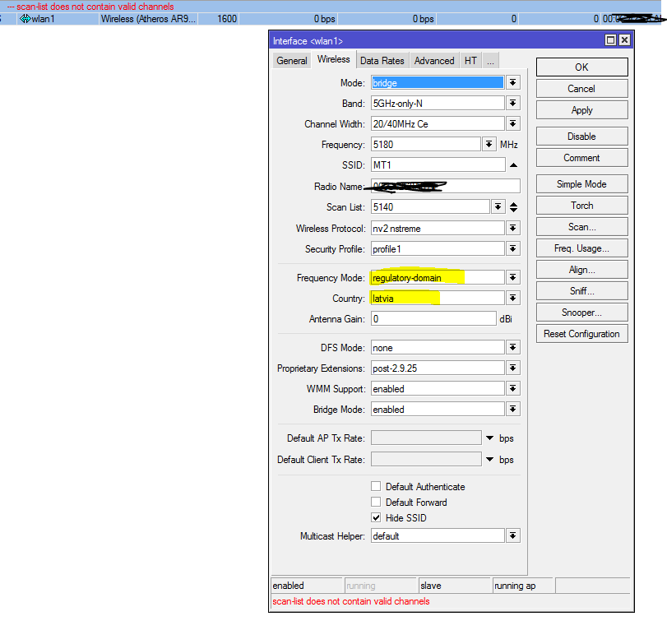Enable Default Forward checkbox

pyautogui.click(x=376, y=502)
